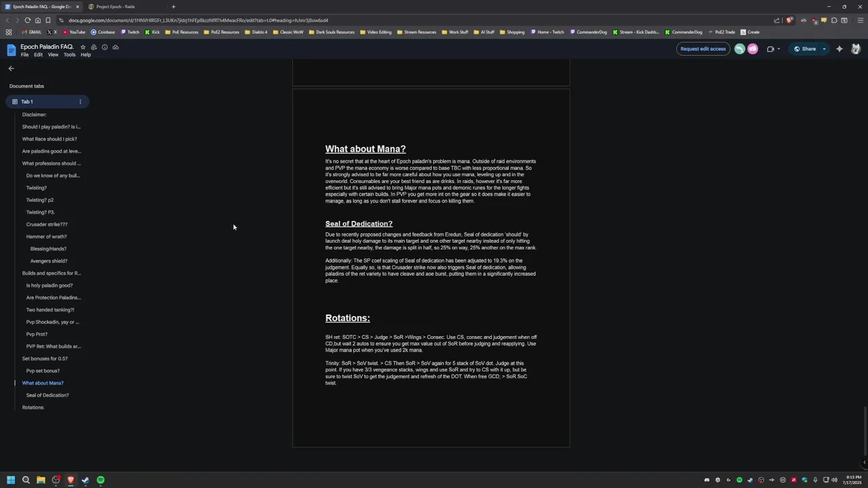Viewport: 868px width, 488px height.
Task: Jump to Two handed tanking?! outline entry
Action: pyautogui.click(x=50, y=310)
